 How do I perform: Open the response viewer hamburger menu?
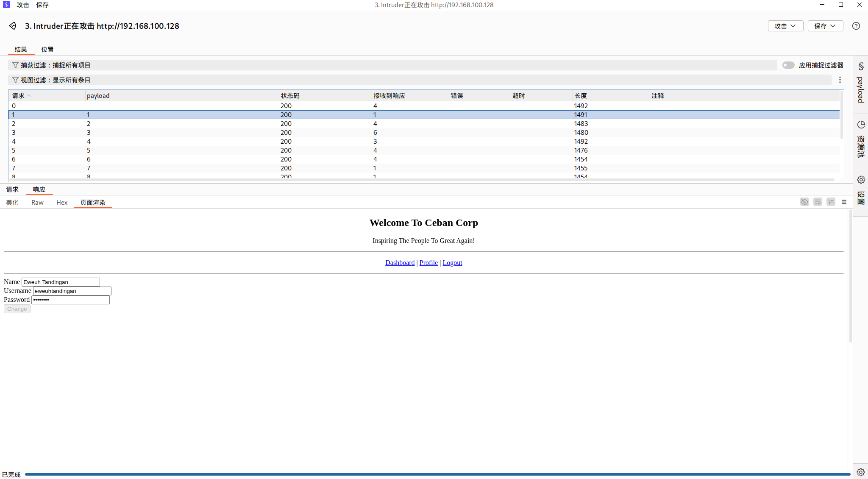click(844, 202)
